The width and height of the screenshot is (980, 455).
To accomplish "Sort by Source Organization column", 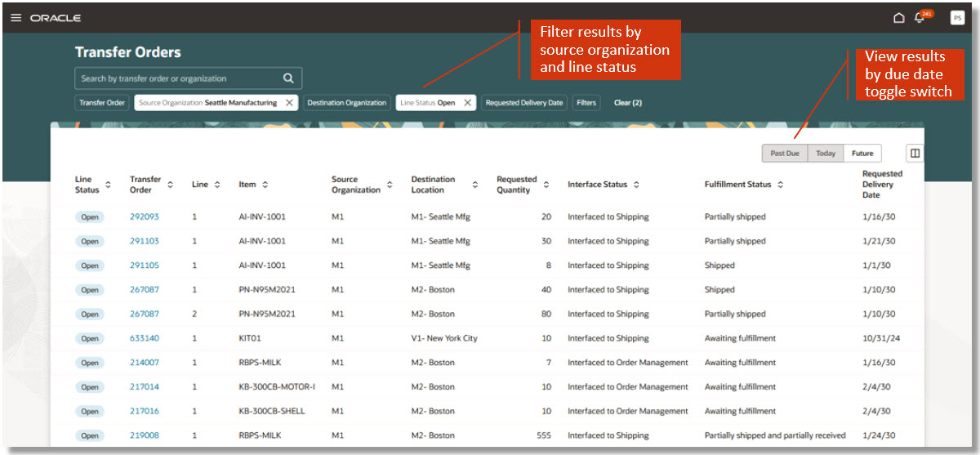I will (390, 185).
